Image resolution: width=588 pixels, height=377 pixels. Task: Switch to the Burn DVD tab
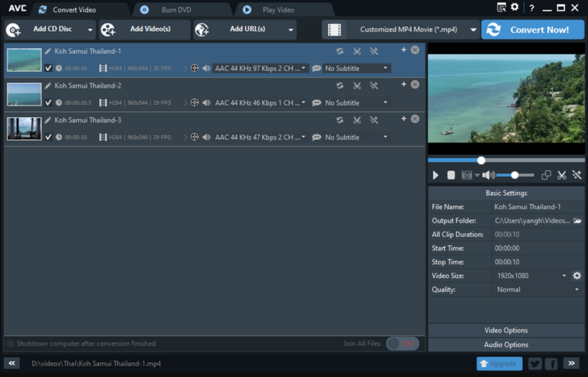(176, 10)
